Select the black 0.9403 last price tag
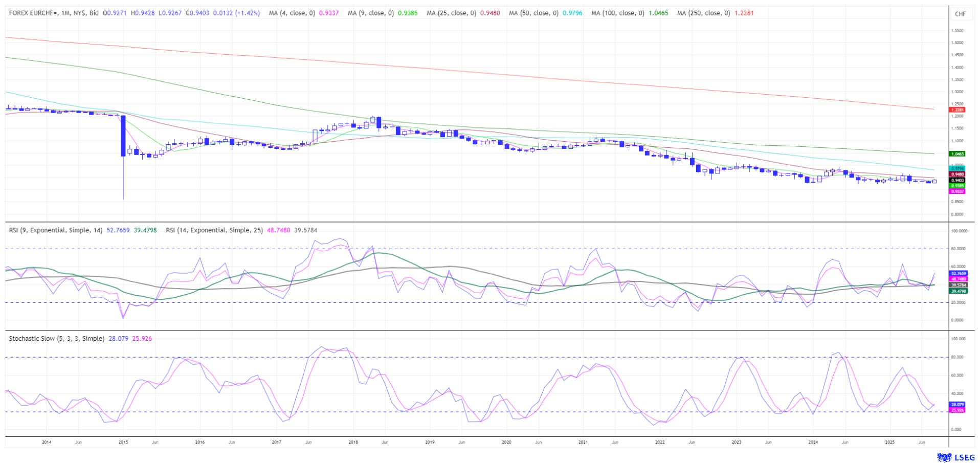Screen dimensions: 980x463 (x=957, y=180)
